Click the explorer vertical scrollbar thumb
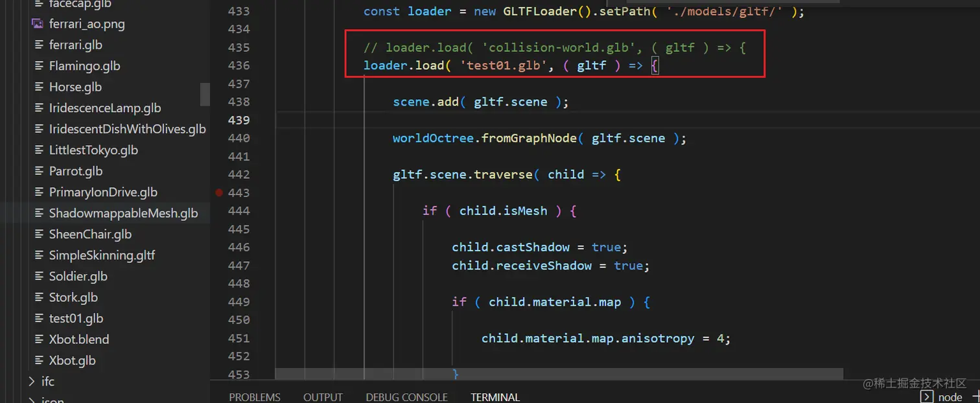This screenshot has width=980, height=403. pyautogui.click(x=205, y=94)
